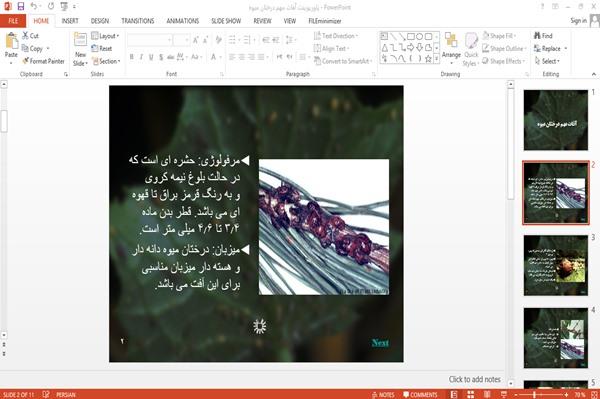Image resolution: width=600 pixels, height=399 pixels.
Task: Copy the selection
Action: [x=32, y=49]
